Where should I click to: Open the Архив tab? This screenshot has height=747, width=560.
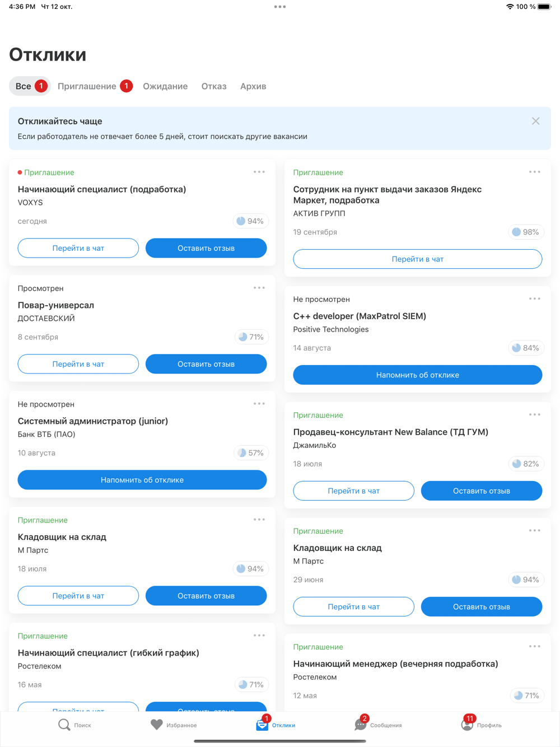tap(253, 86)
